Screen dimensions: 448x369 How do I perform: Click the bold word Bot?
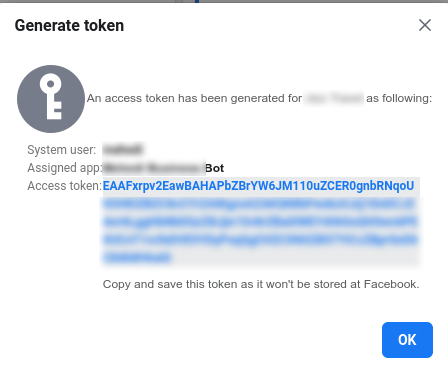[x=215, y=168]
